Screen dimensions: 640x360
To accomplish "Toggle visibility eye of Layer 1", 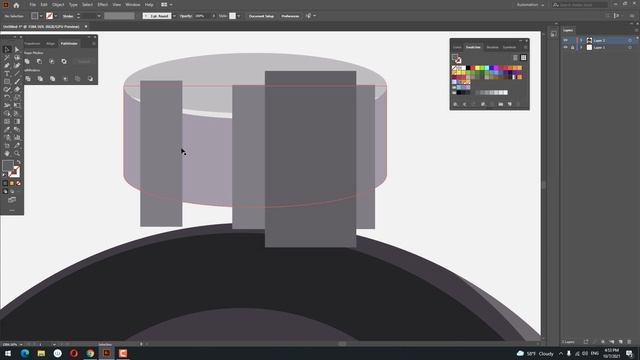I will click(x=565, y=47).
